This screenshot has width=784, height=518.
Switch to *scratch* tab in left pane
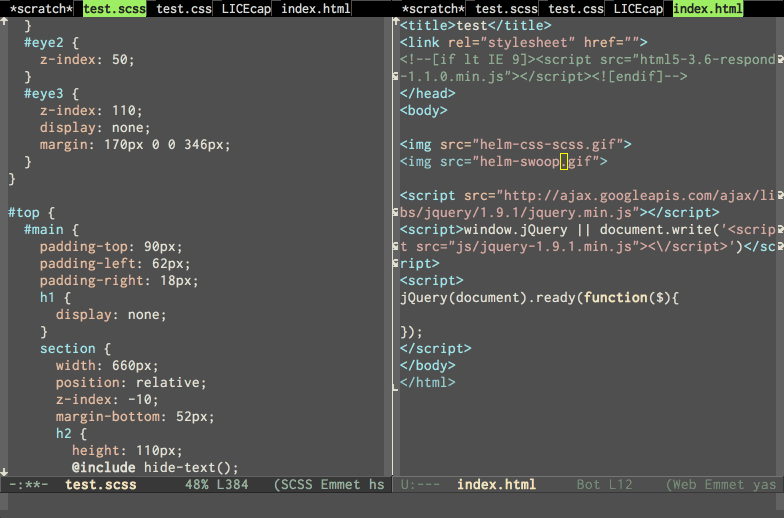41,9
